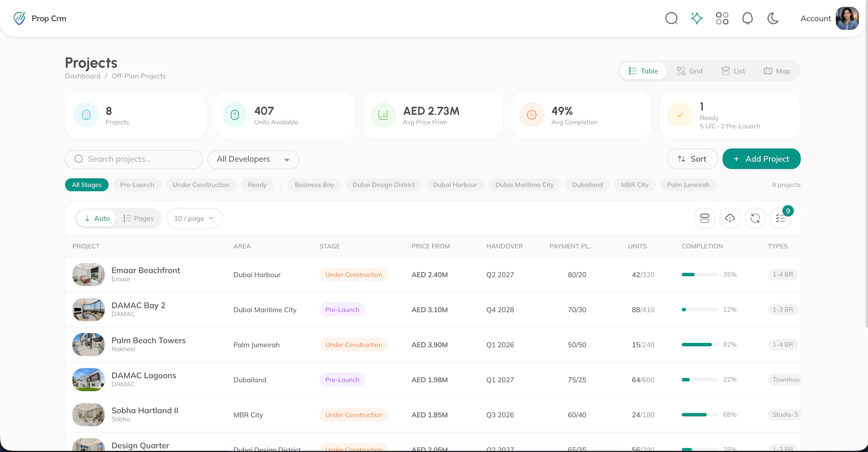Viewport: 868px width, 452px height.
Task: Open the 10 / page dropdown
Action: pyautogui.click(x=194, y=219)
